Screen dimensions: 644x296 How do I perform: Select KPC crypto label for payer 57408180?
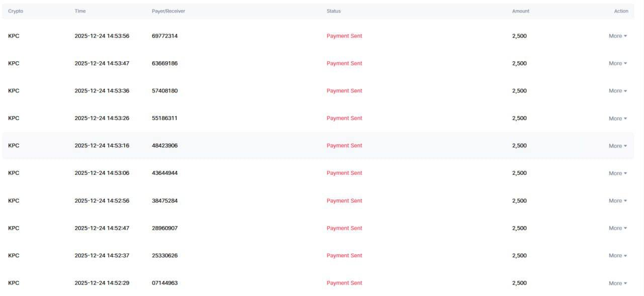click(x=14, y=91)
